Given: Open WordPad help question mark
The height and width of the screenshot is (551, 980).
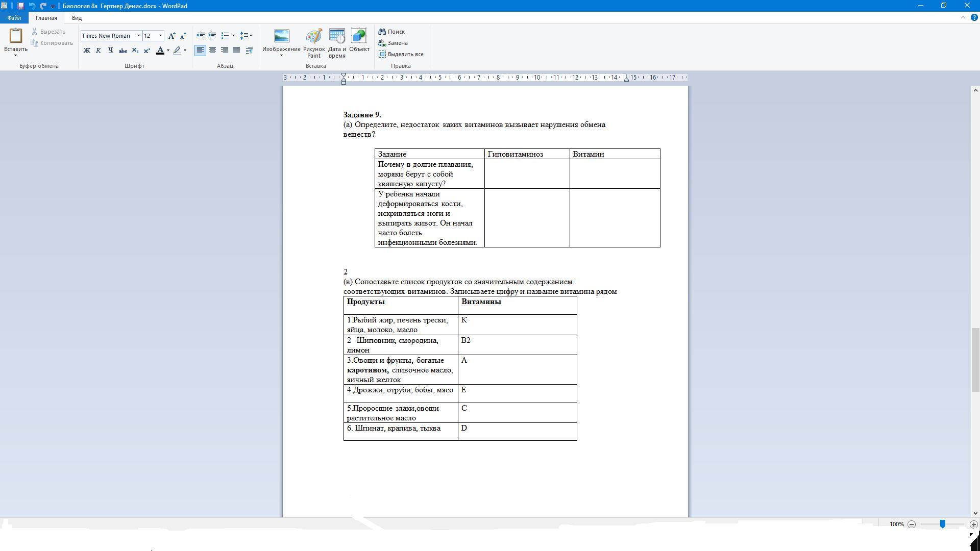Looking at the screenshot, I should pos(974,17).
